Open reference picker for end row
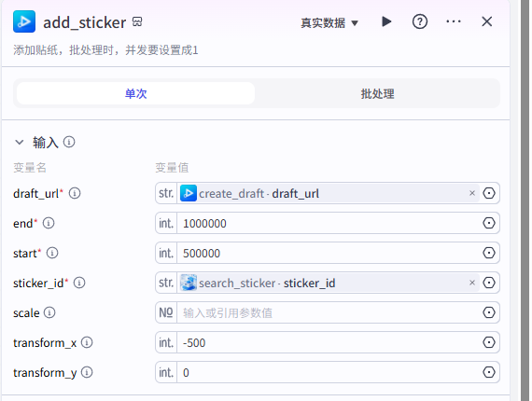Screen dimensions: 532x401 tap(489, 223)
